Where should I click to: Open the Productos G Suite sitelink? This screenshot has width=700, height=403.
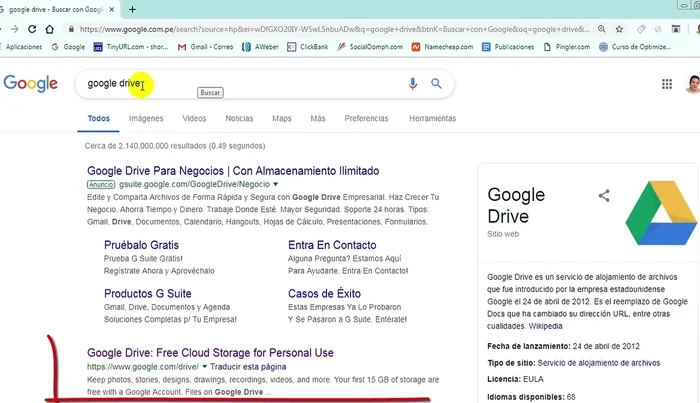(x=148, y=294)
